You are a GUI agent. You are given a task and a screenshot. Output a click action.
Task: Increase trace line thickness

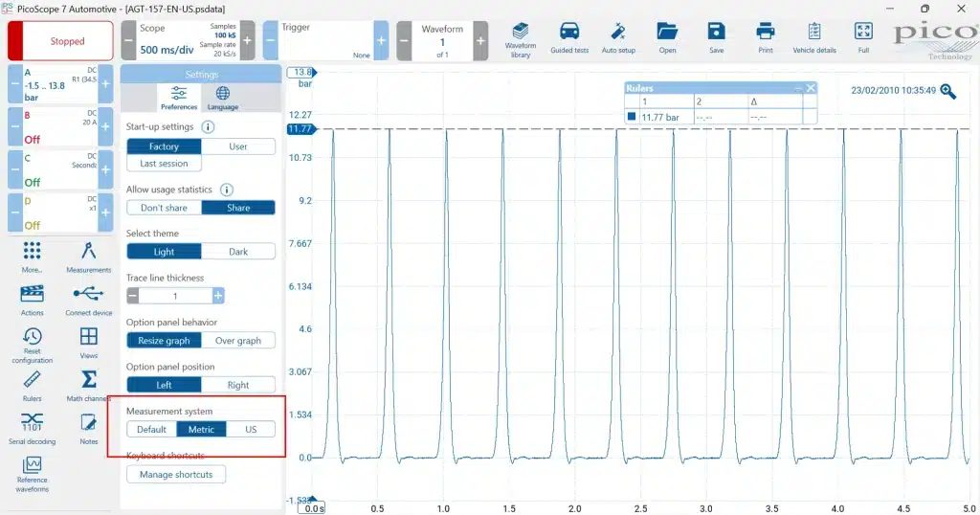218,296
